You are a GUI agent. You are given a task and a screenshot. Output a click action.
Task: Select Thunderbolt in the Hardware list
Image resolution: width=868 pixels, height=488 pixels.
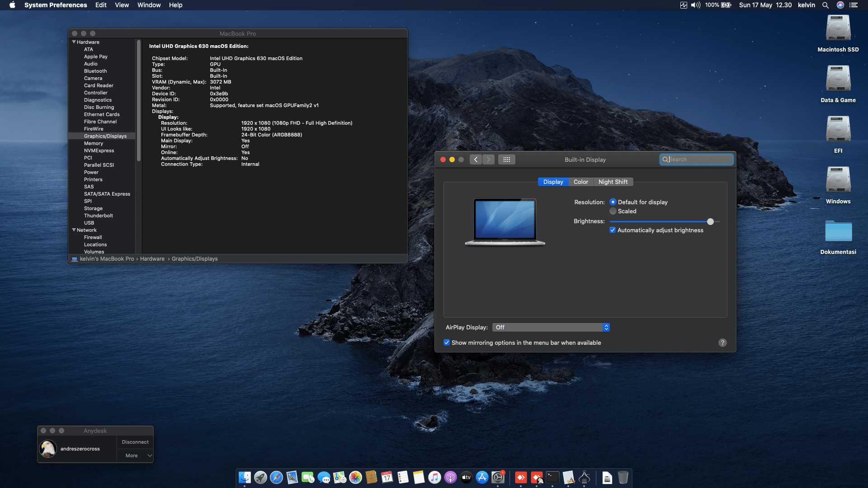(99, 216)
